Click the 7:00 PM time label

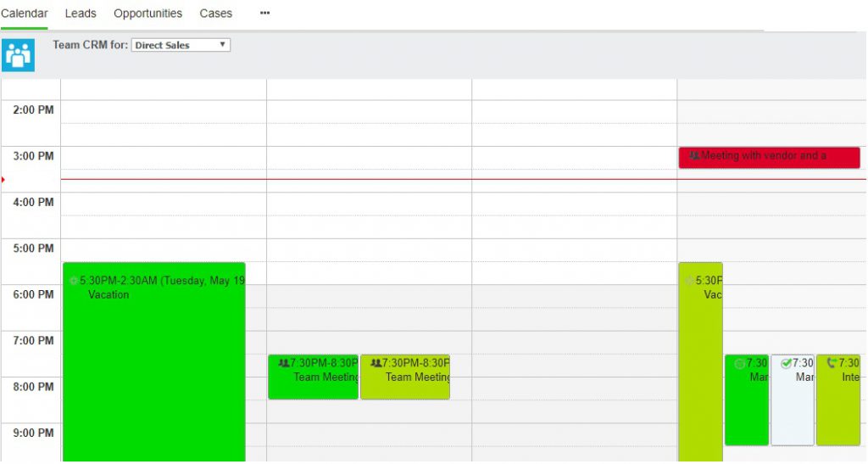coord(33,340)
